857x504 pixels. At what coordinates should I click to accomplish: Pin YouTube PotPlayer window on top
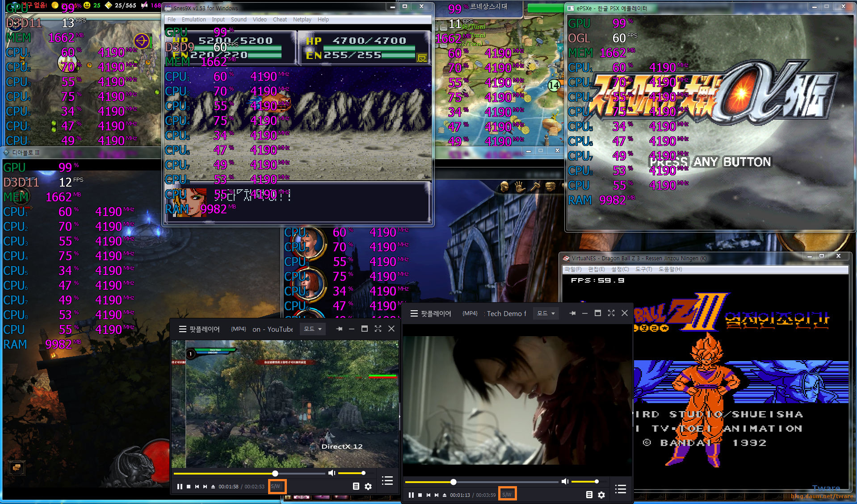coord(340,329)
